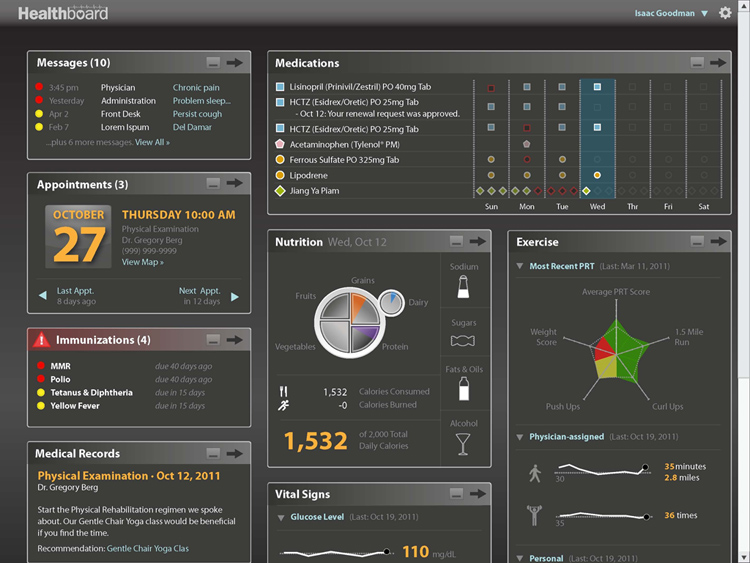Click the Fats & Oils bottle icon
Viewport: 750px width, 563px height.
[x=463, y=388]
